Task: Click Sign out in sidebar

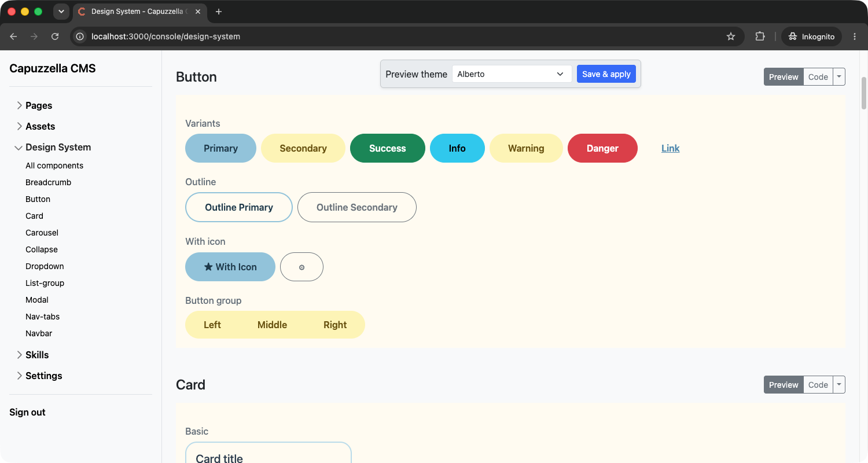Action: pos(27,412)
